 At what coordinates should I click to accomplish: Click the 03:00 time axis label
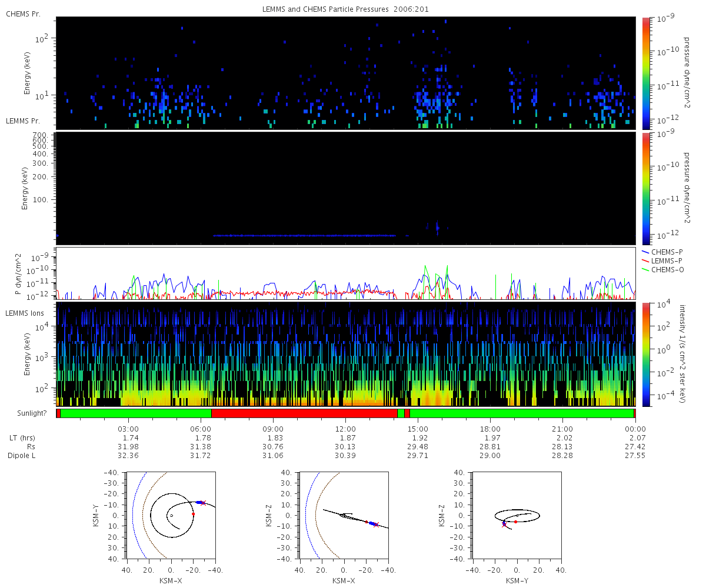(x=128, y=429)
